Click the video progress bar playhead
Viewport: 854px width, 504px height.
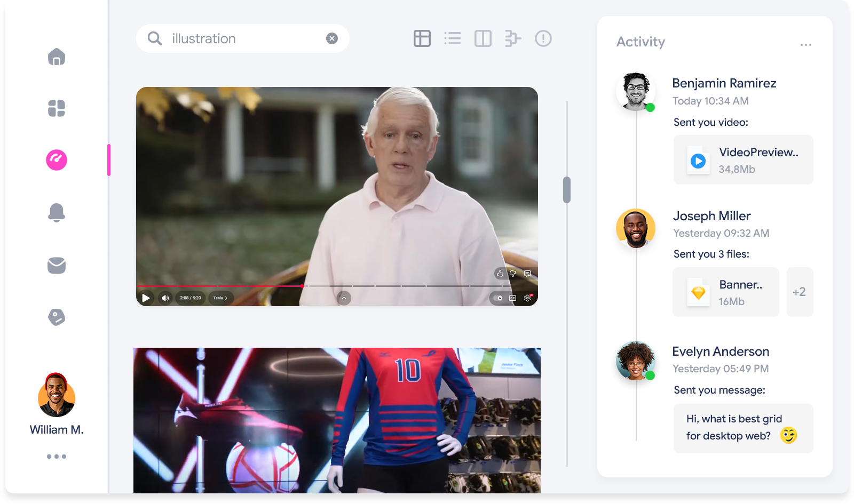[303, 286]
